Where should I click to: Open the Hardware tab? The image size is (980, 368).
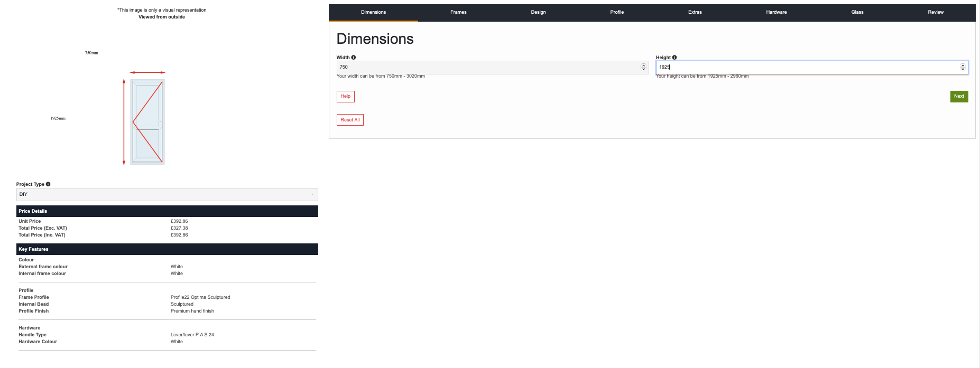[x=776, y=12]
